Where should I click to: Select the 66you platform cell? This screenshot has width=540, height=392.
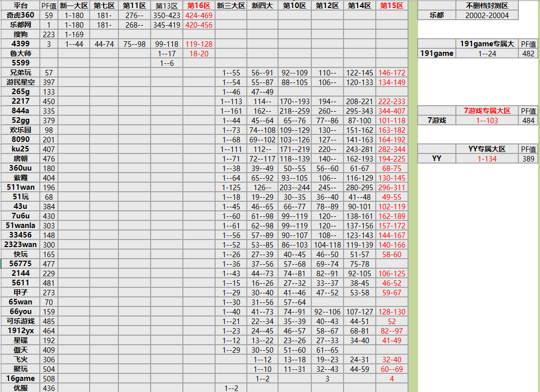(20, 311)
